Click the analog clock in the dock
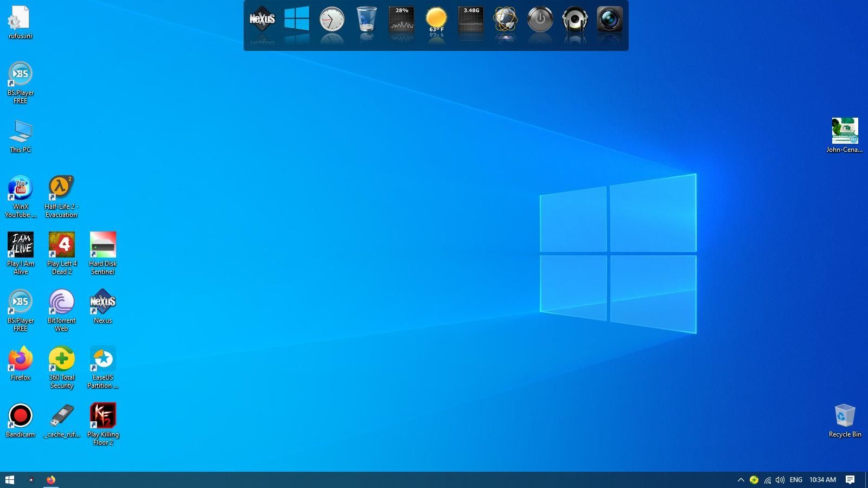 [x=331, y=20]
